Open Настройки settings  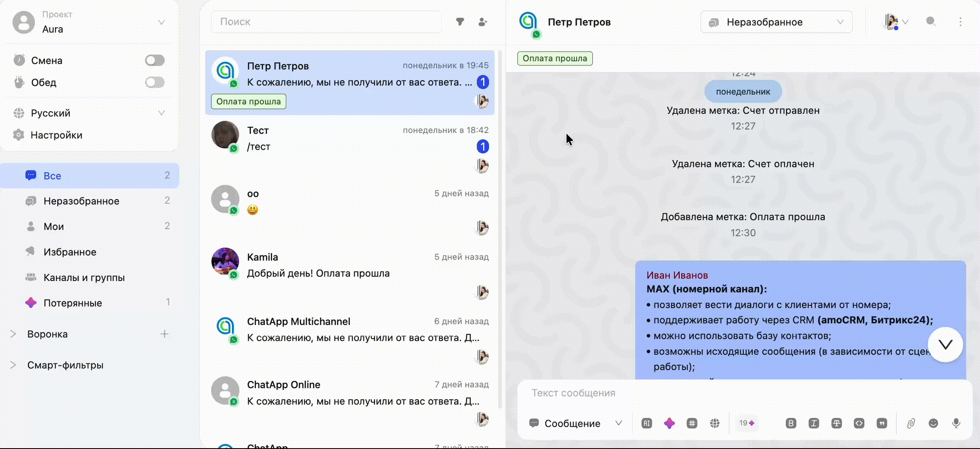point(56,135)
